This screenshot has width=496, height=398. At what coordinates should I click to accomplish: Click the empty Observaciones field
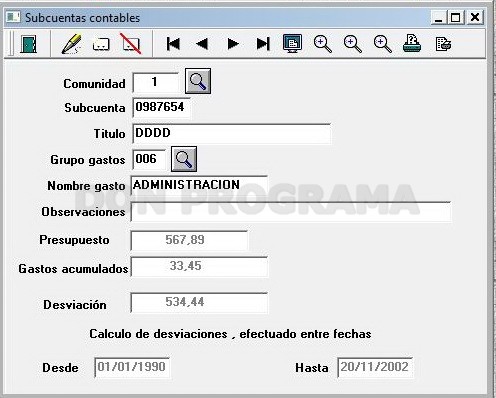291,211
